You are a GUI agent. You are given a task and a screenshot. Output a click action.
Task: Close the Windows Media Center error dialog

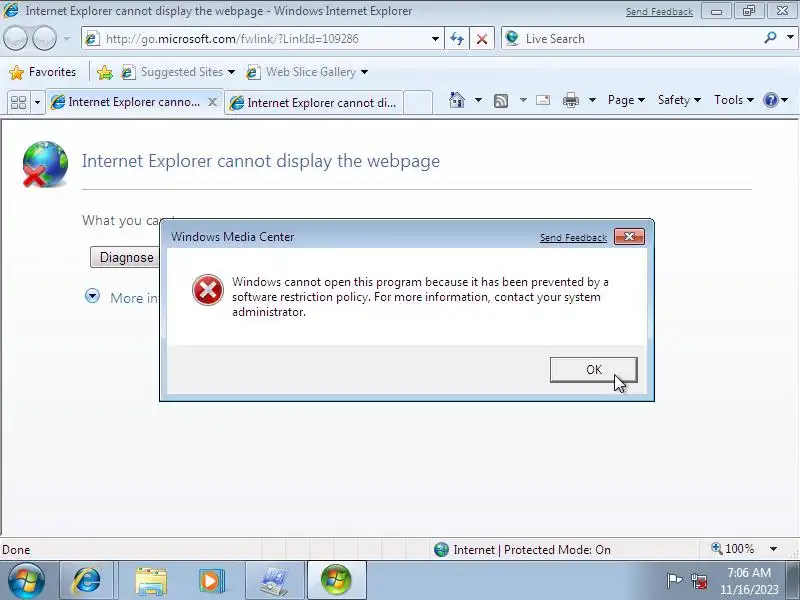tap(629, 237)
